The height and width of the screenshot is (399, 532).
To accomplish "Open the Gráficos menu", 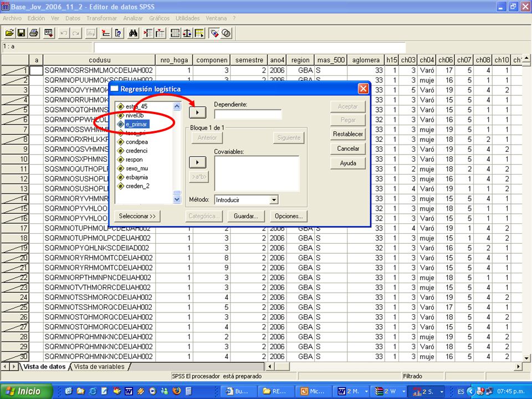I will click(159, 18).
